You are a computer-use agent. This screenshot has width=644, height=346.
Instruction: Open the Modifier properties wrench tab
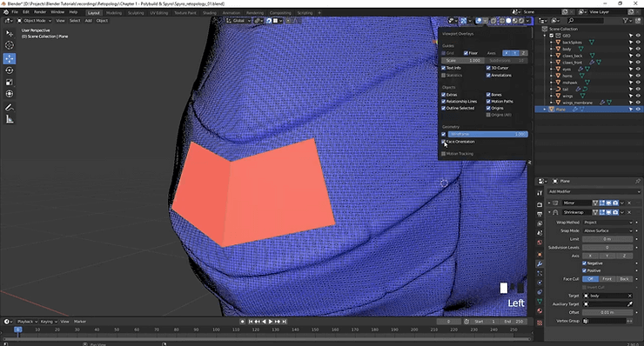(540, 263)
